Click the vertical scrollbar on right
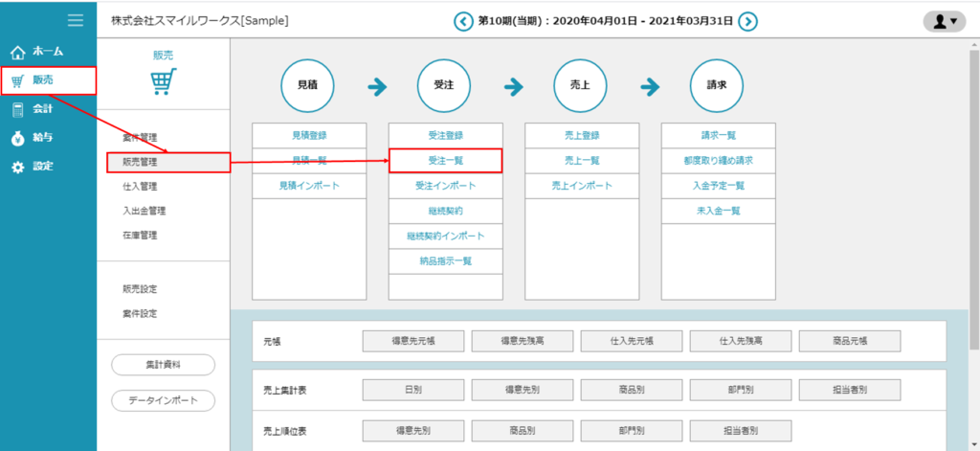Screen dimensions: 980x451 [973, 192]
